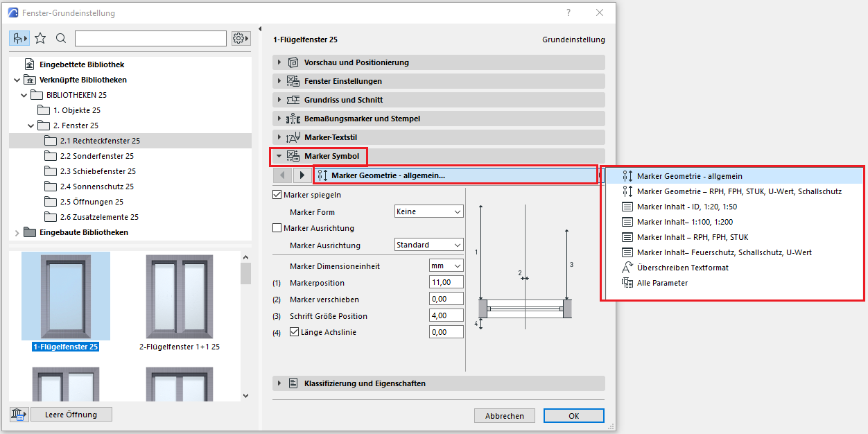This screenshot has width=868, height=434.
Task: Choose Alle Parameter menu entry
Action: 662,283
